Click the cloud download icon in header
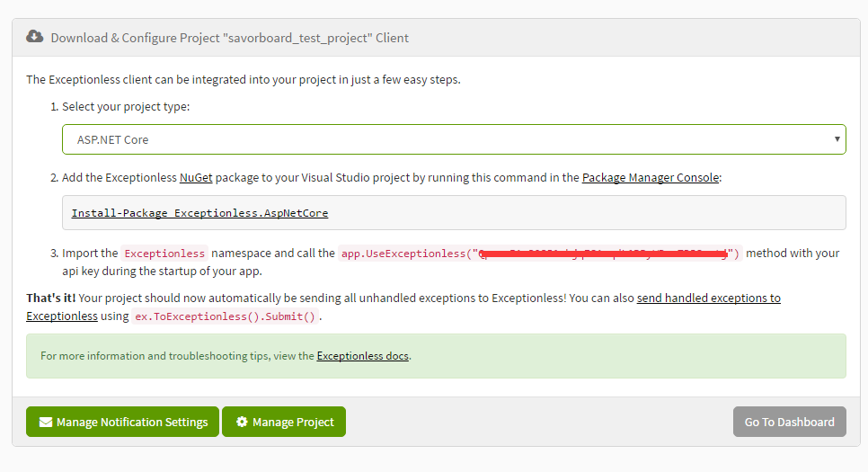868x472 pixels. pos(34,37)
